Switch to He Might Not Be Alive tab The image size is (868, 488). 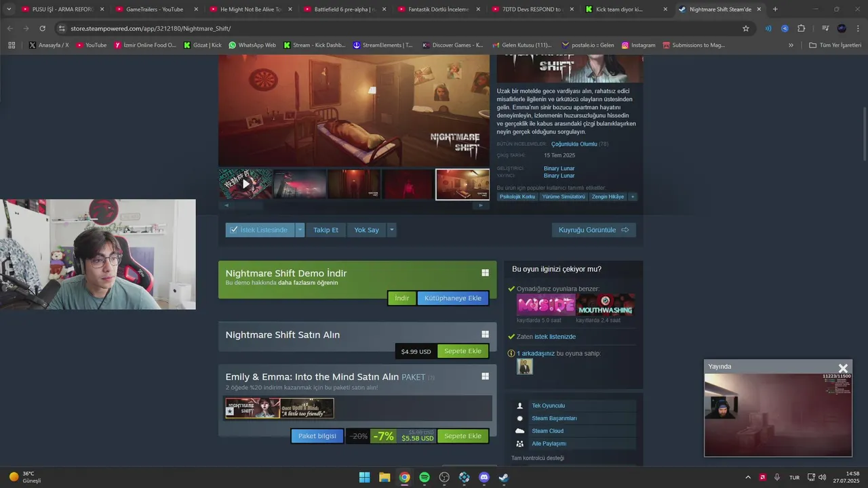coord(250,9)
